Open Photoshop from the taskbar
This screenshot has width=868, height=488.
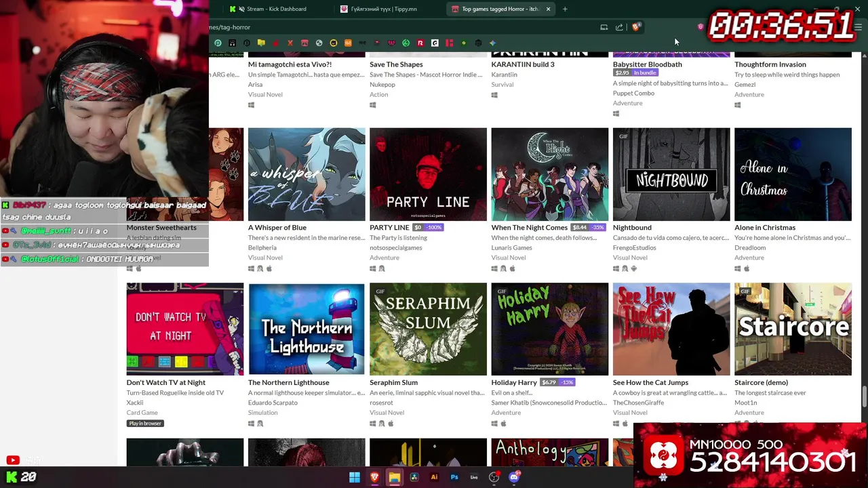coord(454,477)
